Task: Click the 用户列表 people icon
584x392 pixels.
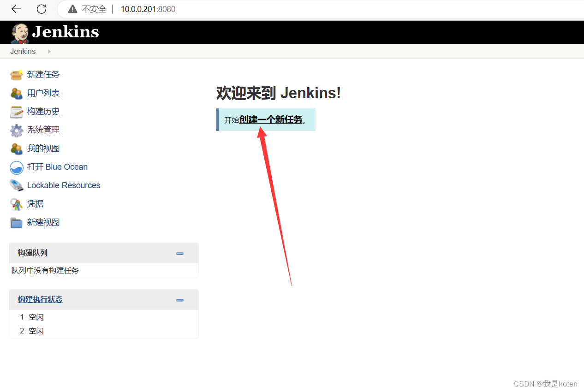Action: coord(17,93)
